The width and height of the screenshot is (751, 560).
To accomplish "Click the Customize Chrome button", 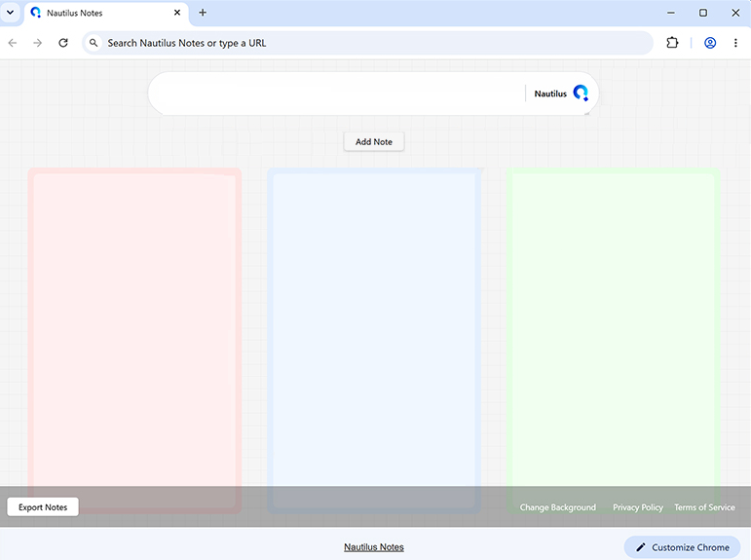I will click(x=683, y=547).
